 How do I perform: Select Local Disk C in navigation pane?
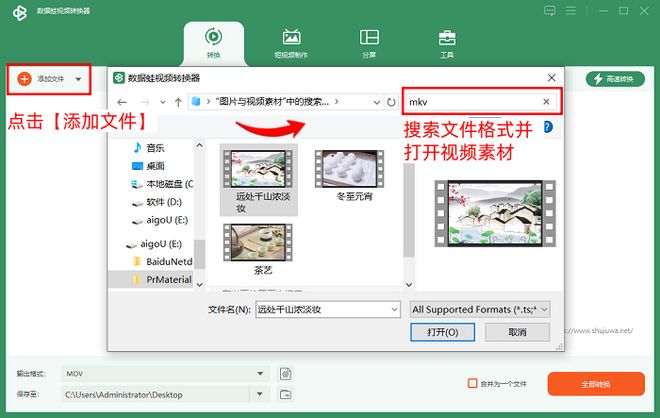click(x=162, y=184)
